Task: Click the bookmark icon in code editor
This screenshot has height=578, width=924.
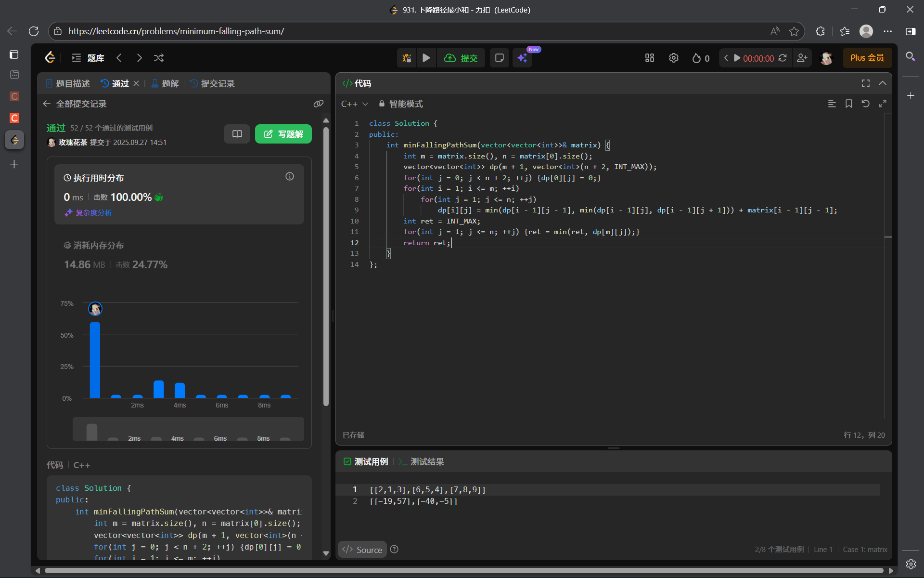Action: coord(849,104)
